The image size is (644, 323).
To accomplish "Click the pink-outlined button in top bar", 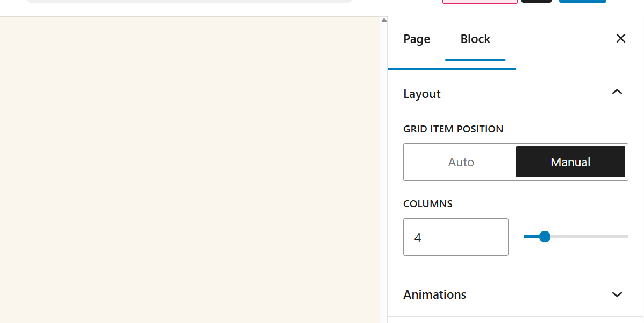I will tap(480, 2).
